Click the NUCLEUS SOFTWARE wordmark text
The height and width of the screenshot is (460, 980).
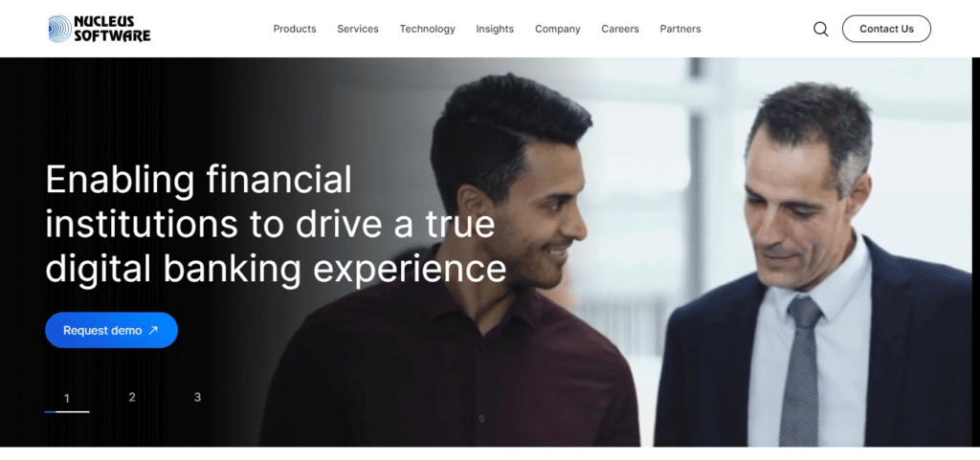pos(113,29)
